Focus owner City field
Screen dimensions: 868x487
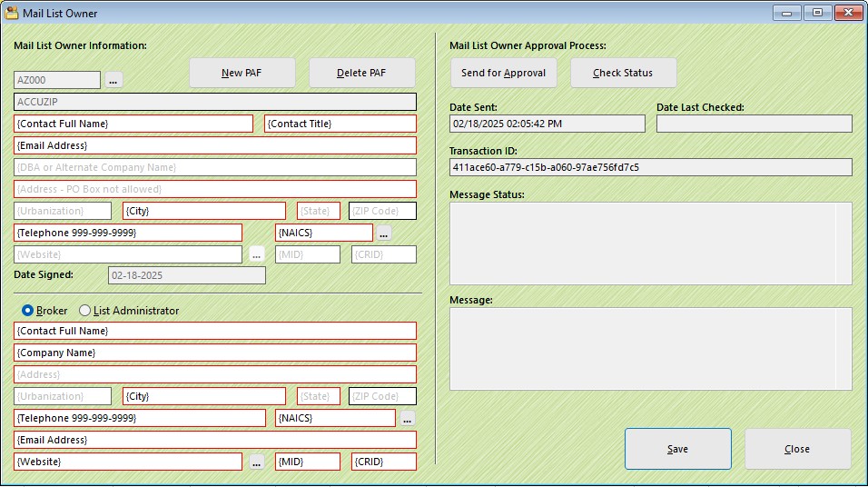coord(204,211)
